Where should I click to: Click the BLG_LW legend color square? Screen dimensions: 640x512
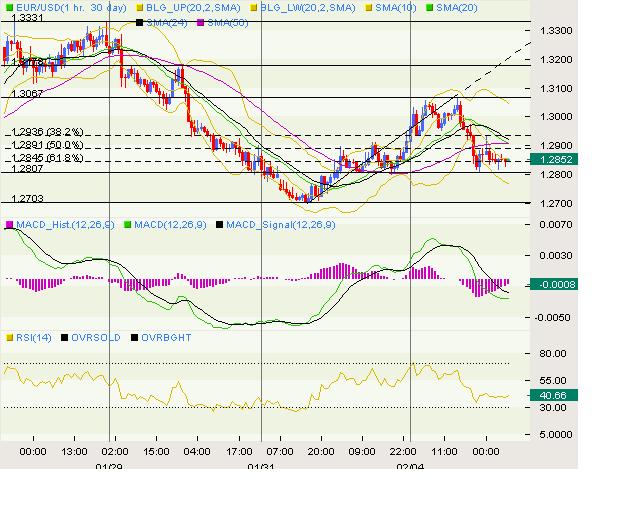pyautogui.click(x=254, y=8)
